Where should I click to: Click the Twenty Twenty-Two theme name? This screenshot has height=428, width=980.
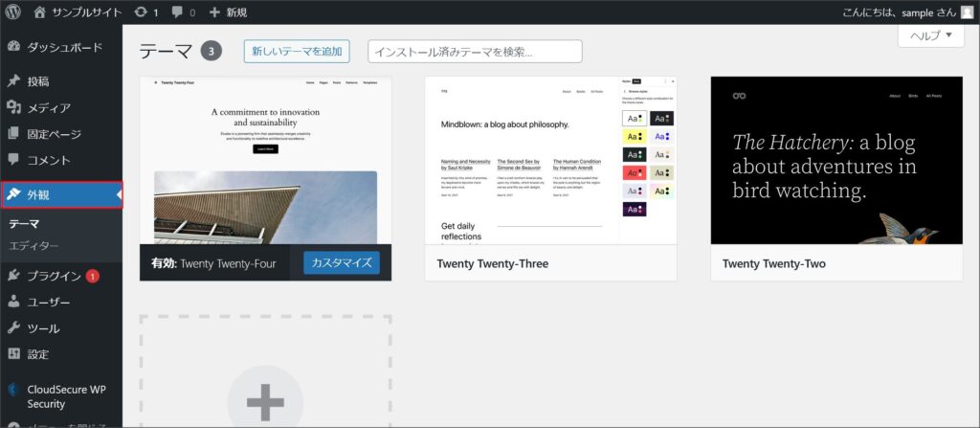773,263
